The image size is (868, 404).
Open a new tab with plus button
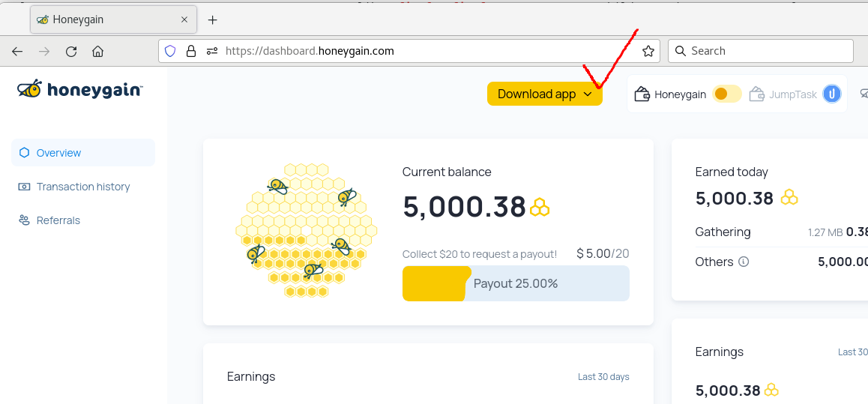pos(213,20)
